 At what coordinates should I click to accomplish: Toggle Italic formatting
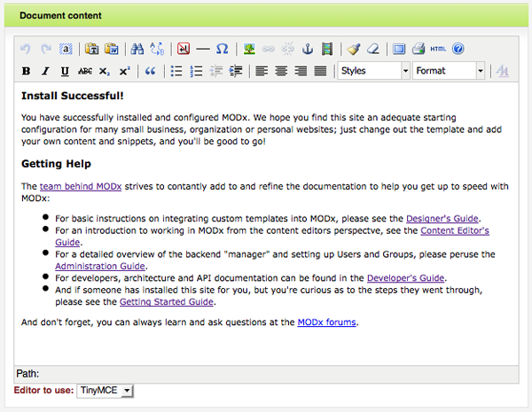pos(45,71)
